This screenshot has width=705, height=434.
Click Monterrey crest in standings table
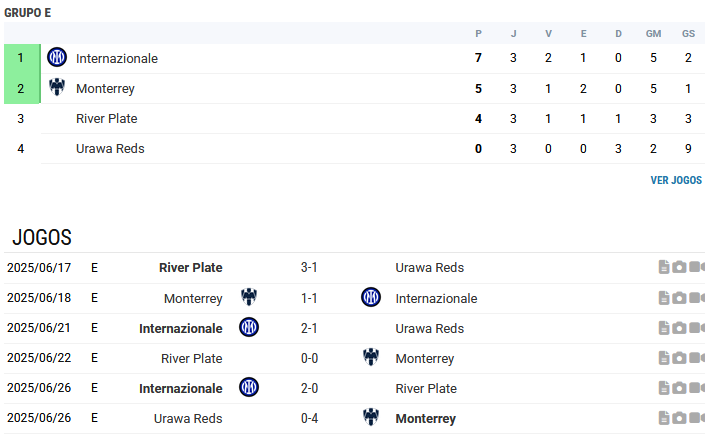tap(57, 87)
